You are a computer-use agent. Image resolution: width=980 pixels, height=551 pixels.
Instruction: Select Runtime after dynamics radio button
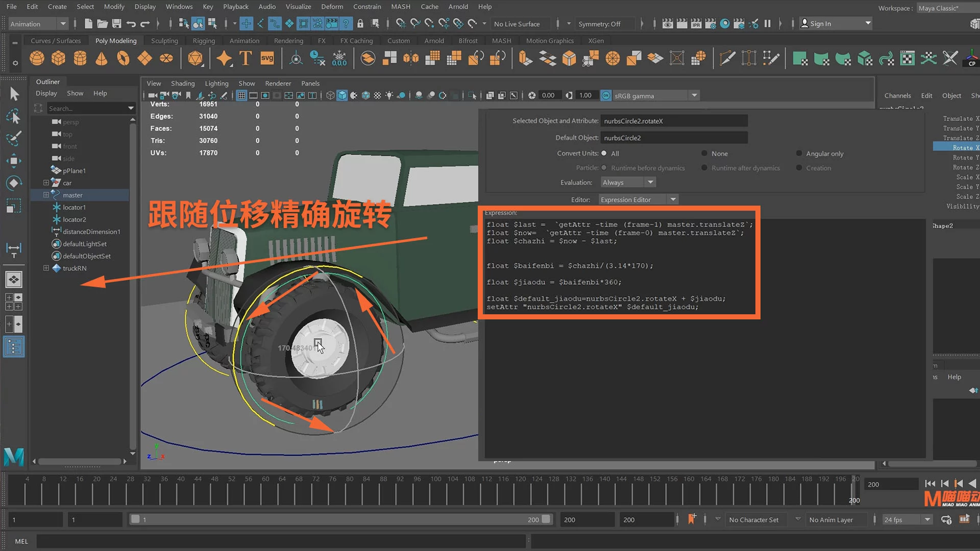tap(704, 168)
